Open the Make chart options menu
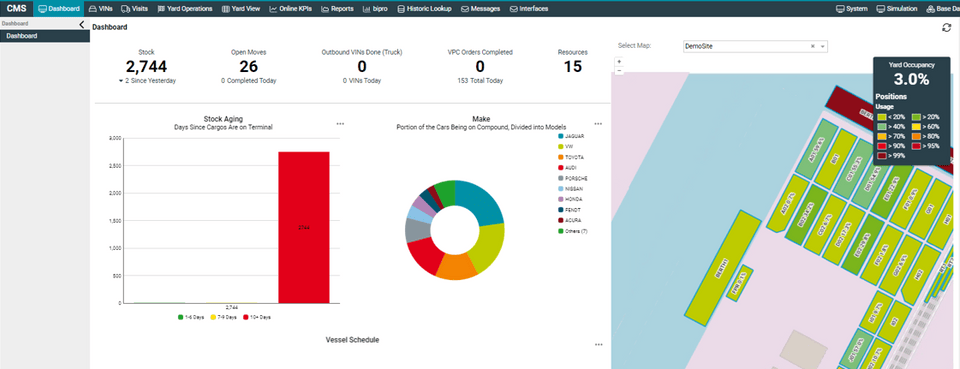 point(598,124)
